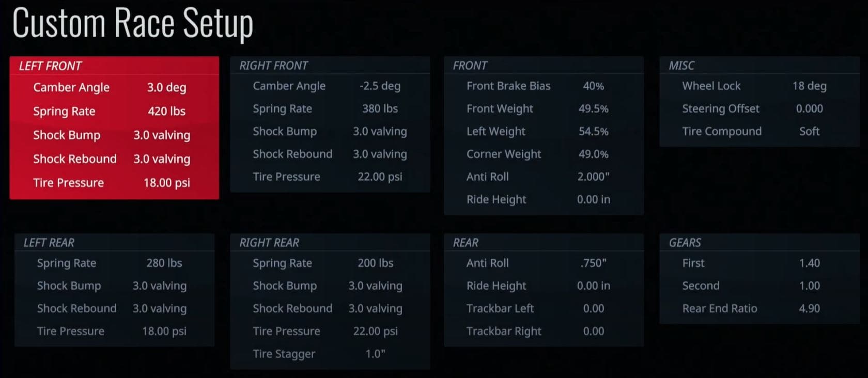Select Left Front Tire Pressure 18.00 psi
Image resolution: width=868 pixels, height=378 pixels.
114,183
